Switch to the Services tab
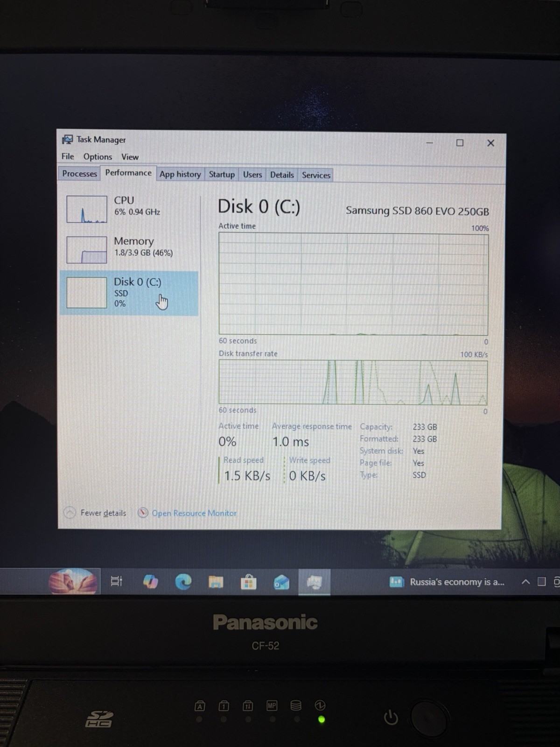560x747 pixels. (316, 175)
